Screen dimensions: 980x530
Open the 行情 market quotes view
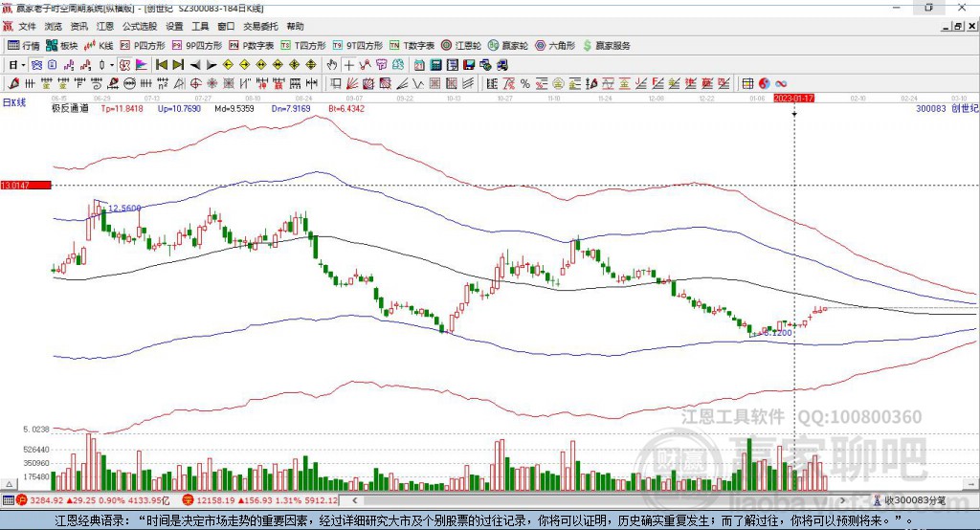(23, 45)
